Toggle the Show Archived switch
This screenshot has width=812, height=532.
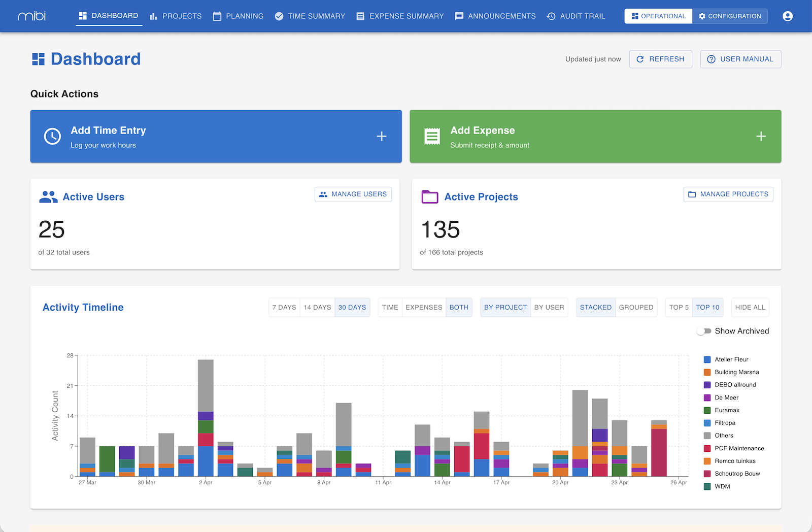click(704, 330)
